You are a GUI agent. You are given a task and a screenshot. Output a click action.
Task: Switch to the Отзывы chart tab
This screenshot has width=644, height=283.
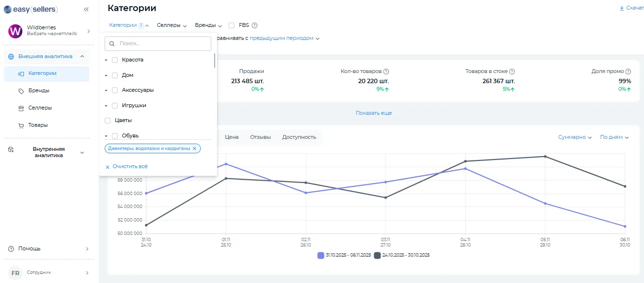[x=260, y=137]
